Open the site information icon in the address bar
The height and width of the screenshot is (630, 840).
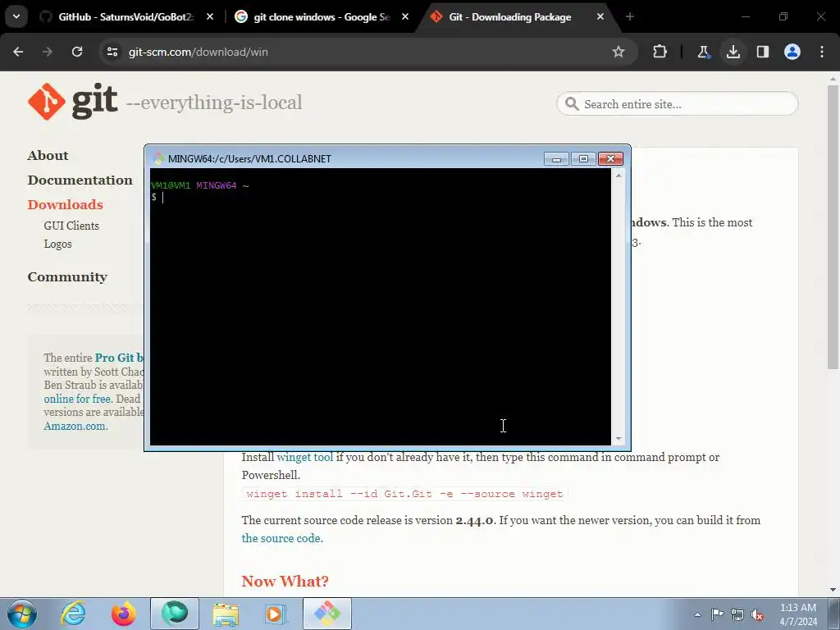click(112, 52)
